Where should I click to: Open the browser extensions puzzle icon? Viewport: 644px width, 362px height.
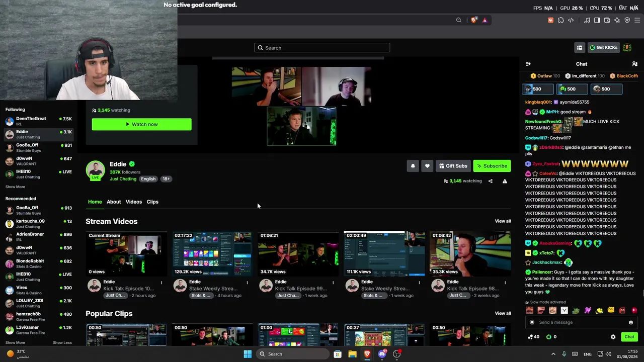tap(561, 20)
